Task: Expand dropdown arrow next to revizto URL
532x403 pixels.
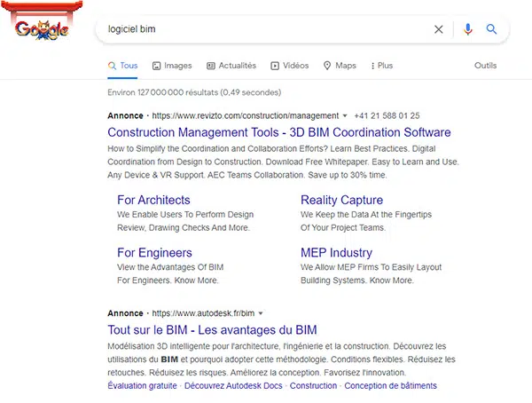Action: (x=345, y=116)
